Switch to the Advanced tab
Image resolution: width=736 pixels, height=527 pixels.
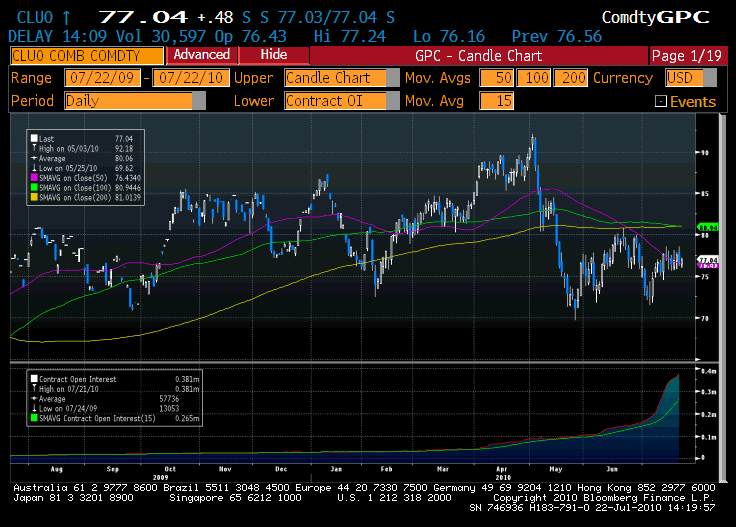201,55
